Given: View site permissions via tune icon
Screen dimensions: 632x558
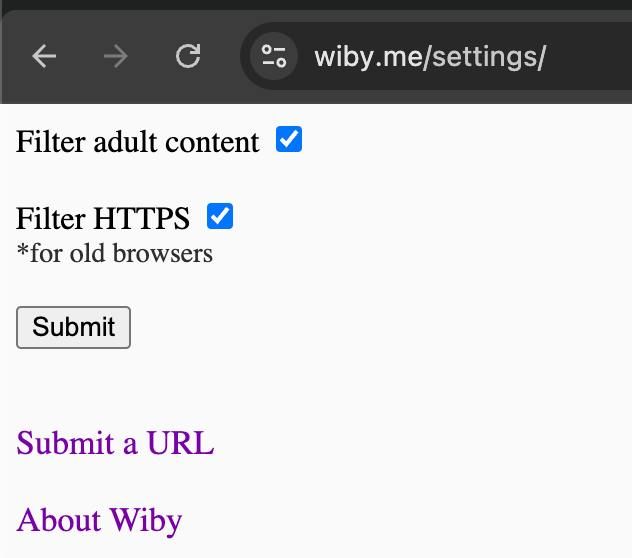Looking at the screenshot, I should (274, 56).
